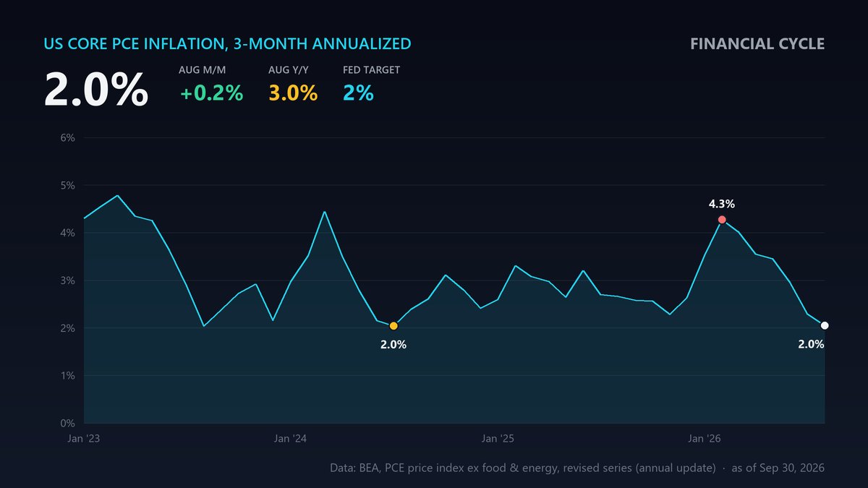Click the red 4.3% peak marker

(722, 219)
